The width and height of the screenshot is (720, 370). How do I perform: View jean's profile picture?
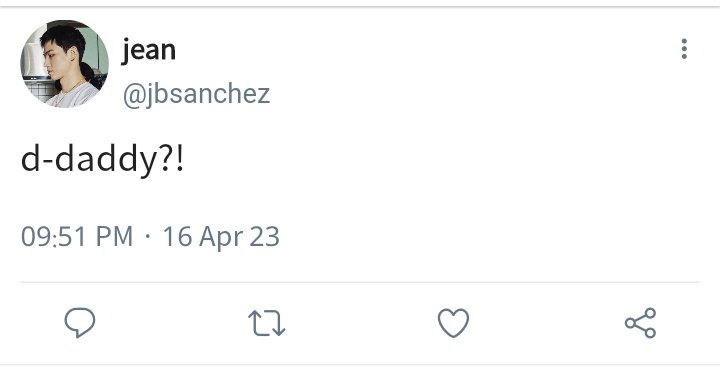[x=64, y=64]
